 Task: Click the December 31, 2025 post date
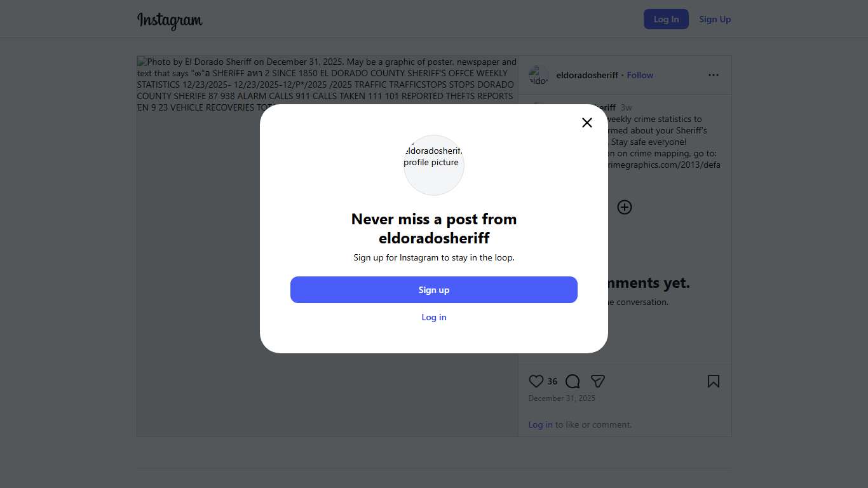pos(562,398)
